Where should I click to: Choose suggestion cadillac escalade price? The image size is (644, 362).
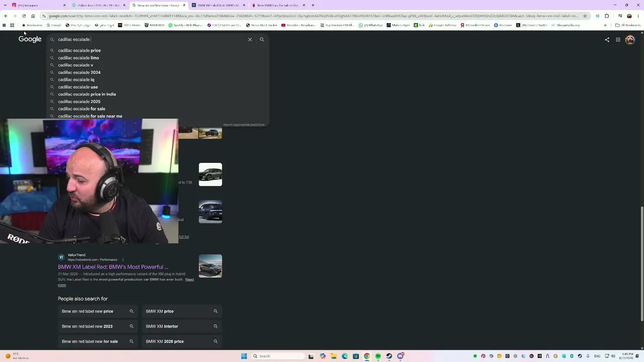[79, 50]
